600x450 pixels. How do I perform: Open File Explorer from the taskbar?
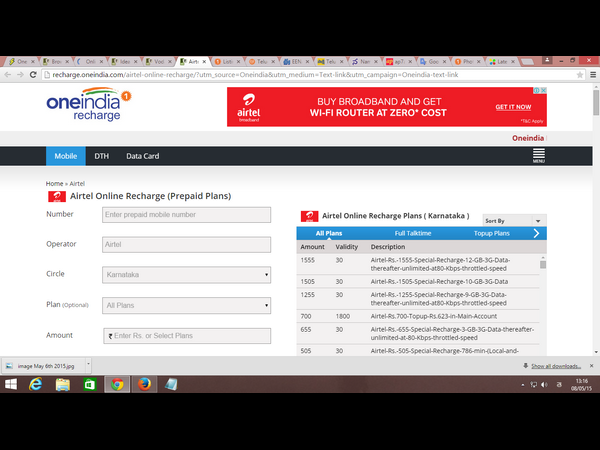coord(63,384)
